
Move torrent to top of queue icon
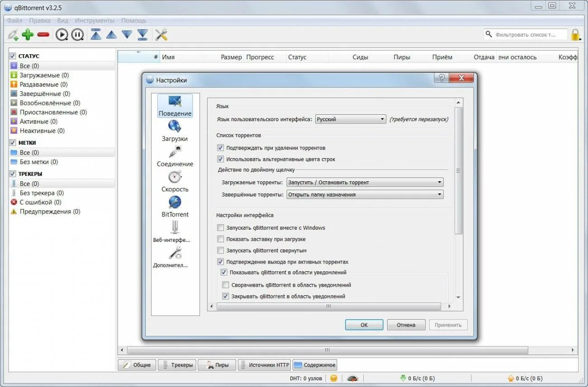[x=96, y=34]
